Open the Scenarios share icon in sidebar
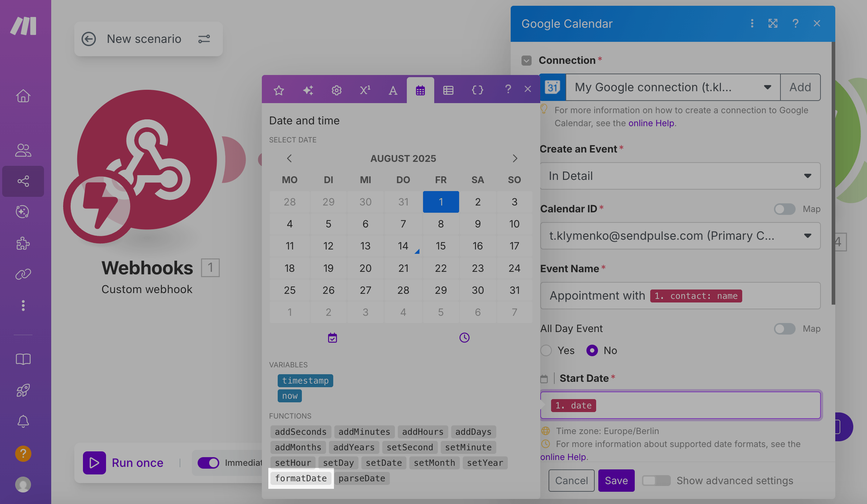The height and width of the screenshot is (504, 867). [23, 181]
